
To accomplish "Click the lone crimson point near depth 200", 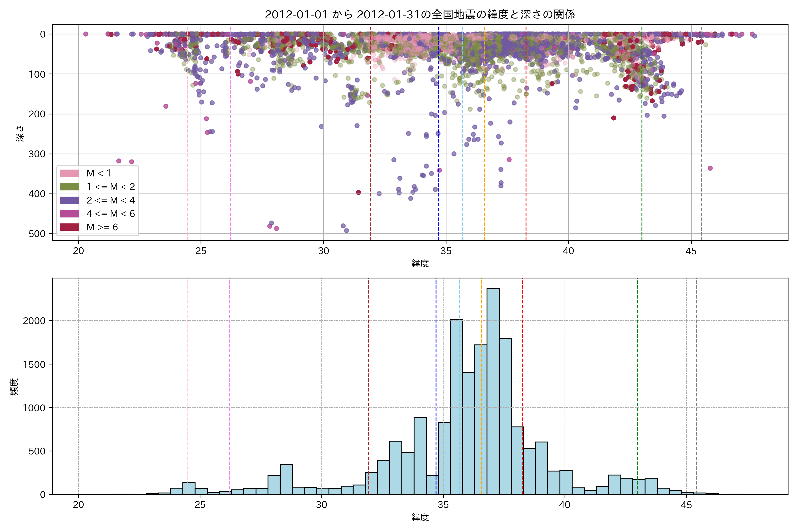I will tap(613, 118).
